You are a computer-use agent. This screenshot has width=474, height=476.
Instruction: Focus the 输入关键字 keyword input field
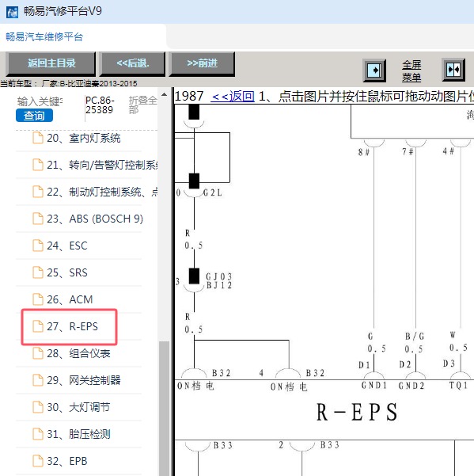40,101
